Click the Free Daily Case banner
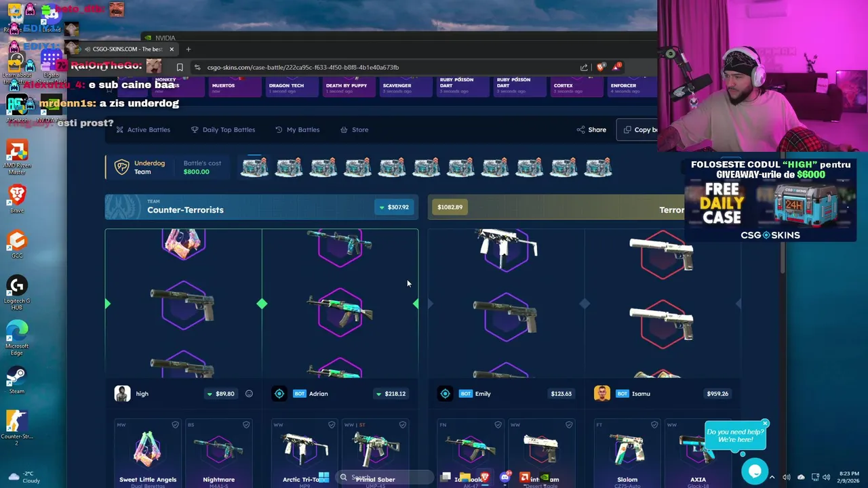Screen dimensions: 868x488 tap(770, 199)
